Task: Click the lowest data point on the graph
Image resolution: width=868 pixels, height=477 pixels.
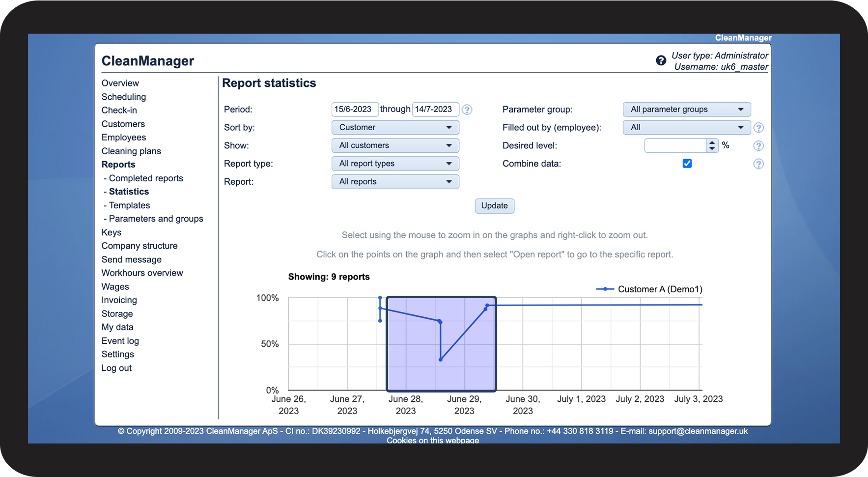Action: click(x=441, y=360)
